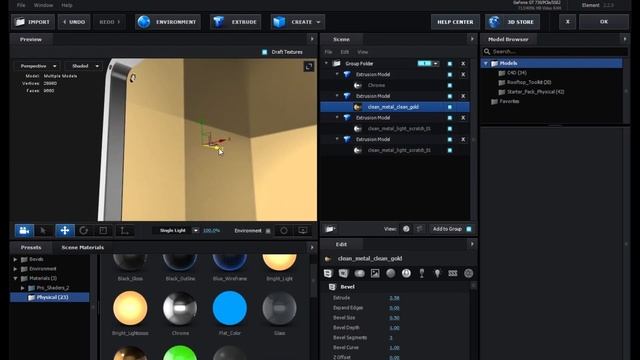
Task: Delete first Extrusion Model with its X
Action: pos(463,75)
